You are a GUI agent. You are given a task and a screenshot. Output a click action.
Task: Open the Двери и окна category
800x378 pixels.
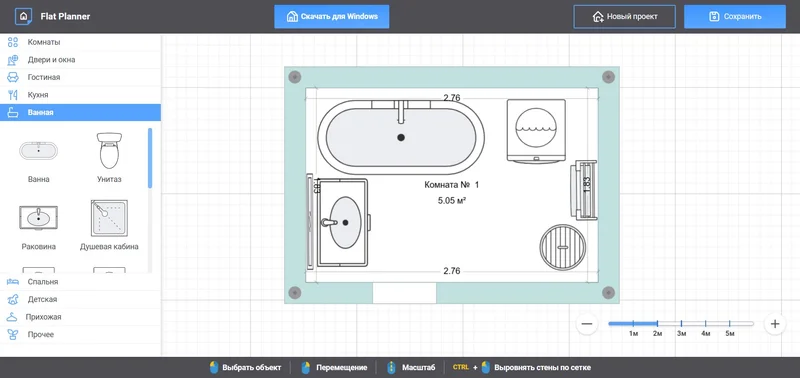tap(80, 60)
